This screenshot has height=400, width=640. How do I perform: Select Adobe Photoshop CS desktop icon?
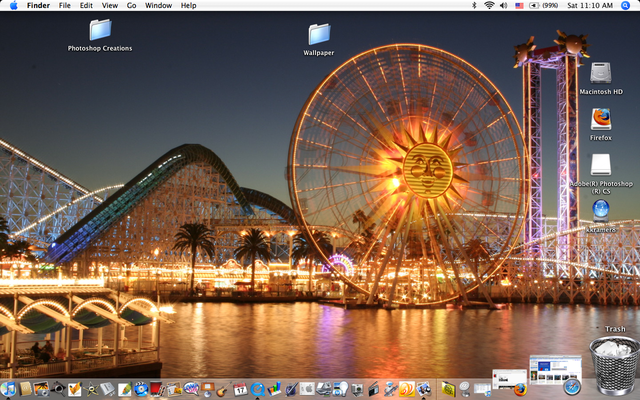601,164
